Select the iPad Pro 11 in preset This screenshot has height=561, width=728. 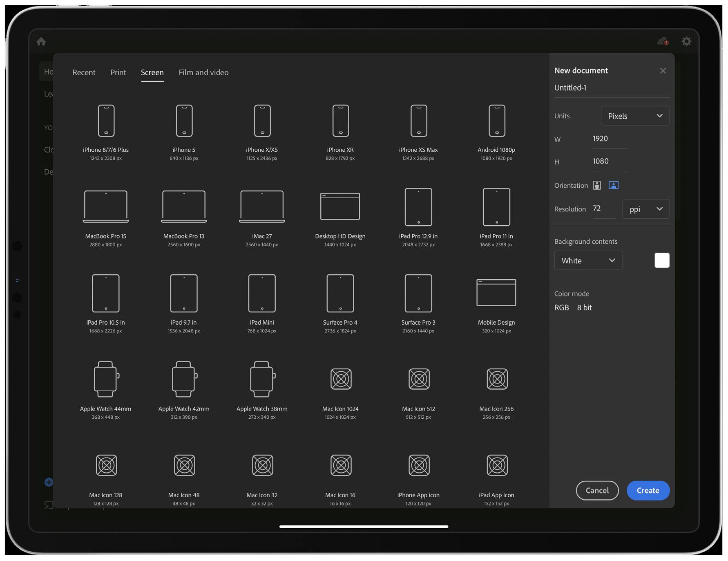click(x=496, y=218)
